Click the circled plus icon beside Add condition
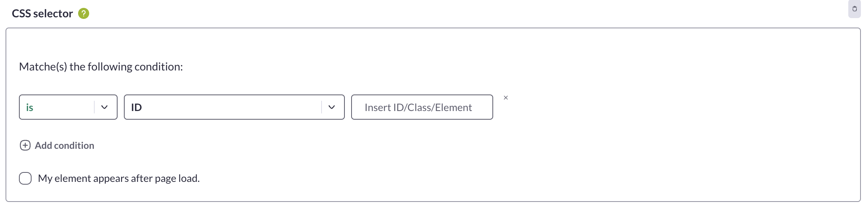Screen dimensions: 868x211 [25, 146]
